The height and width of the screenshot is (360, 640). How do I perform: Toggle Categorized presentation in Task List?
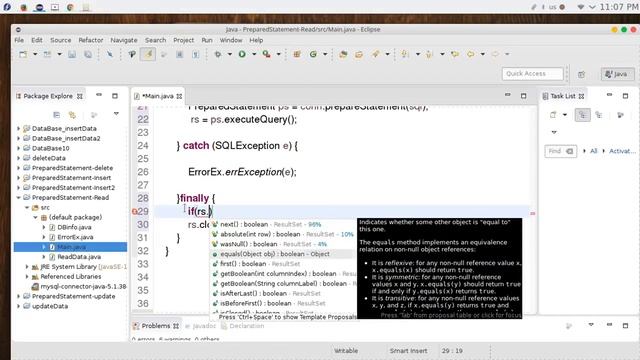pyautogui.click(x=582, y=115)
